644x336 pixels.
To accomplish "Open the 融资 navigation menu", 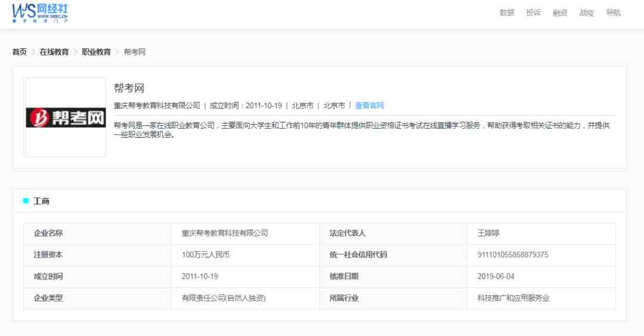I will (560, 13).
